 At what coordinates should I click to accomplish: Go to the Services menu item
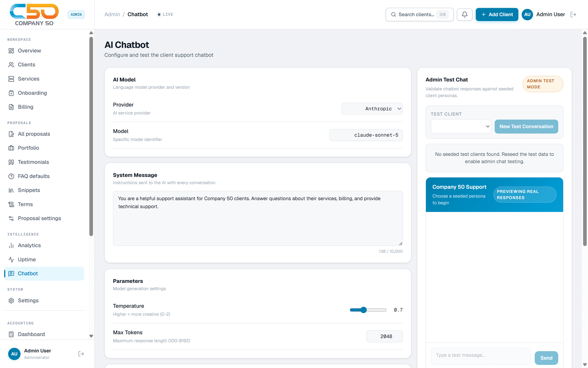point(44,79)
